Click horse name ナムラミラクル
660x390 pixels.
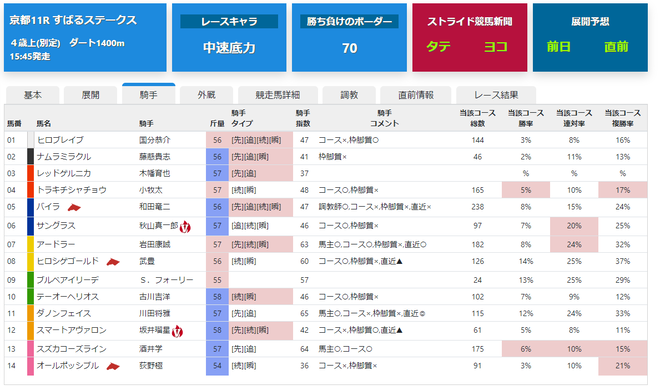[64, 157]
